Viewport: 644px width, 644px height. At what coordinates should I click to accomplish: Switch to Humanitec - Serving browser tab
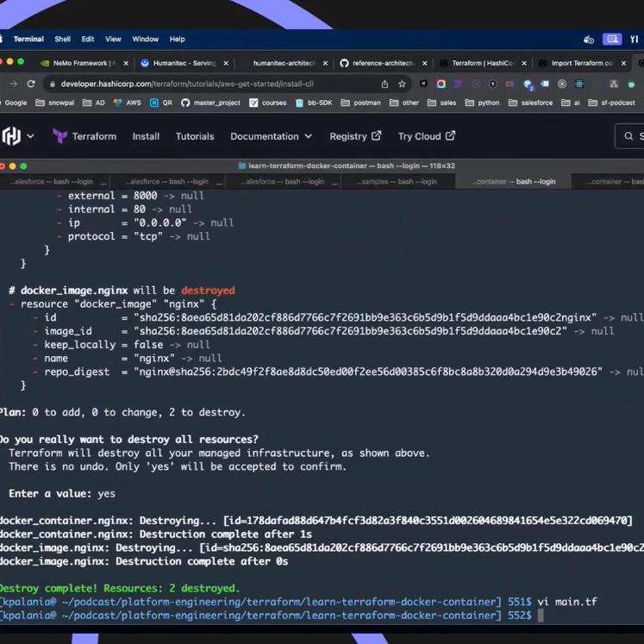coord(184,63)
